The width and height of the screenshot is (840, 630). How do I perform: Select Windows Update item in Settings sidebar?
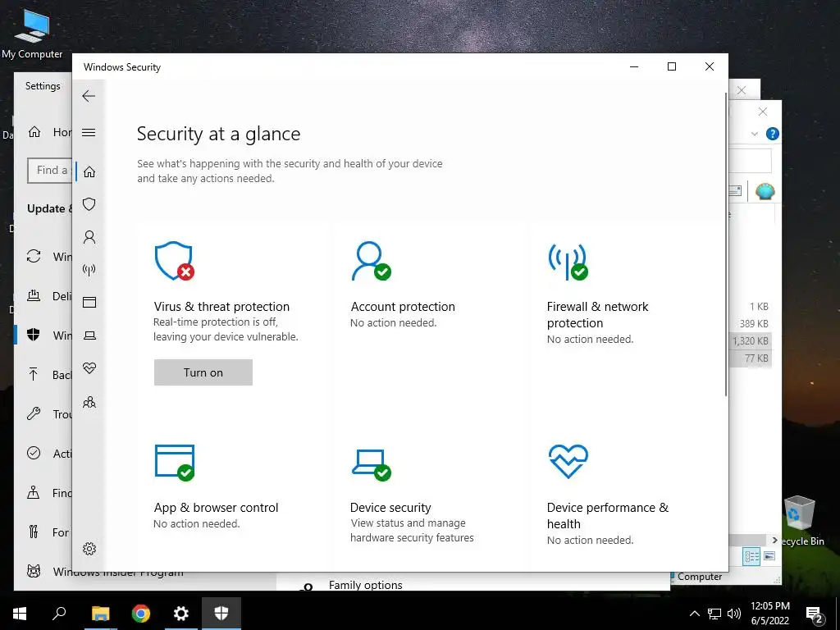48,257
